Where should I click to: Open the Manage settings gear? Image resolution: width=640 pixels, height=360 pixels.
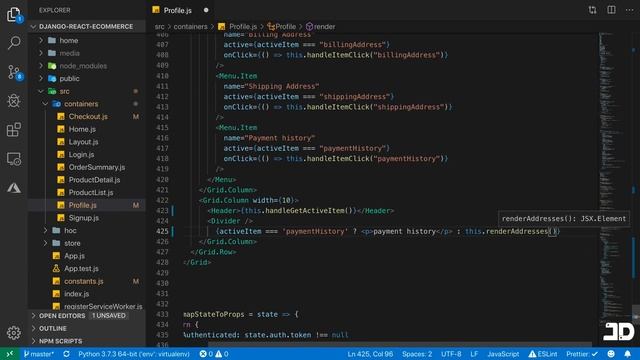[14, 333]
